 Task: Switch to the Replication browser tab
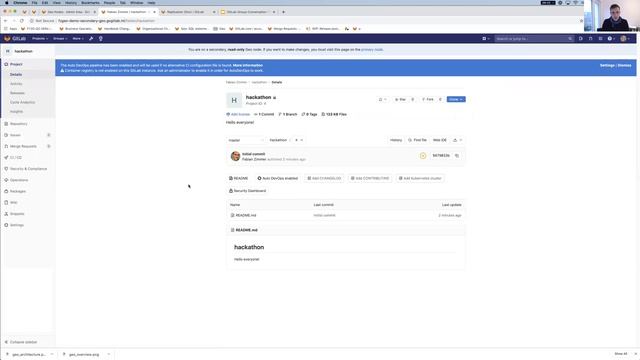[x=188, y=12]
